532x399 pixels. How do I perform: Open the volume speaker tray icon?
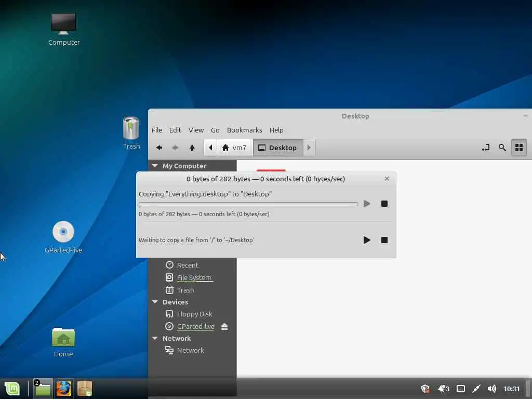pyautogui.click(x=492, y=389)
